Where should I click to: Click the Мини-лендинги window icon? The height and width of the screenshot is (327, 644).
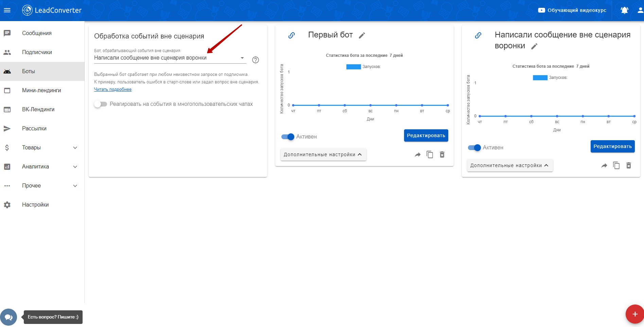coord(7,91)
